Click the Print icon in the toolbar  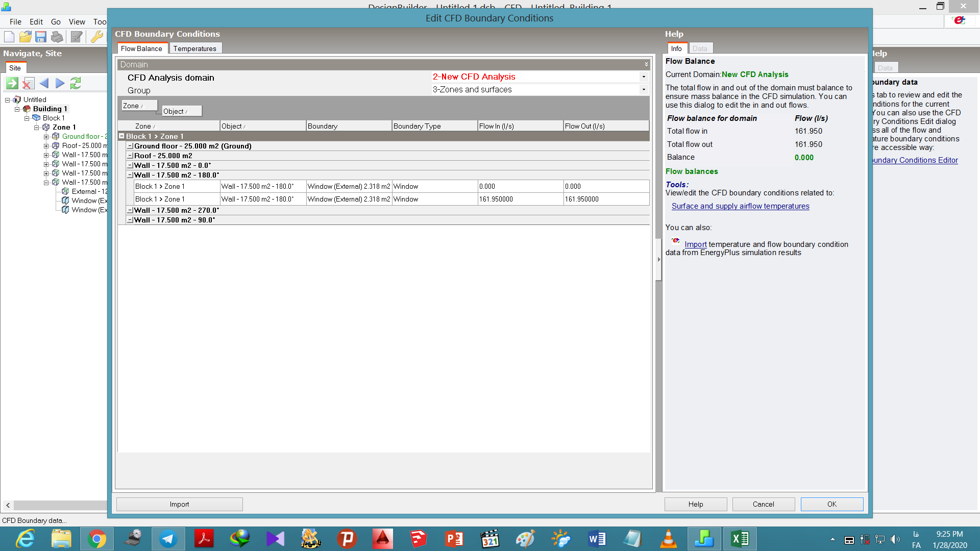tap(57, 37)
